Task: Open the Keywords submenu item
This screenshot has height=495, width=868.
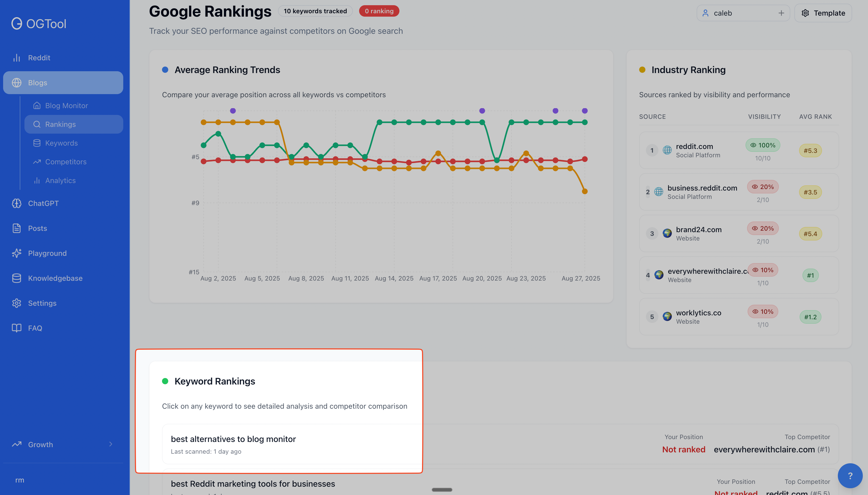Action: pos(74,143)
